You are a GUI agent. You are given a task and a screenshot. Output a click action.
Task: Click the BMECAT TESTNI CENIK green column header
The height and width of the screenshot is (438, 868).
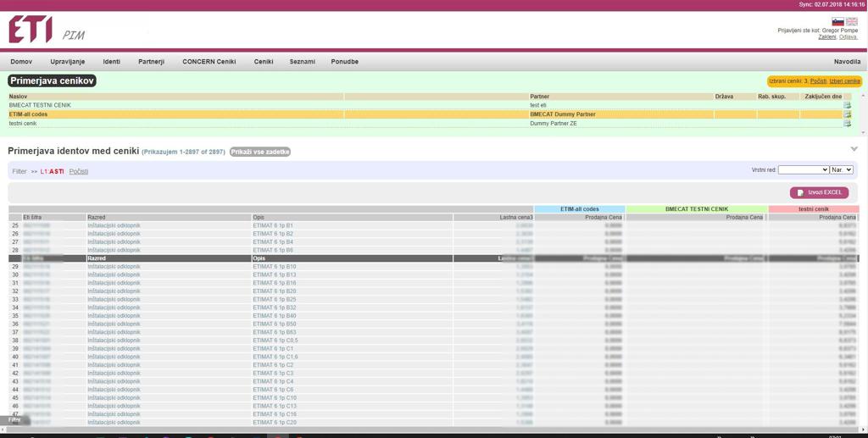click(697, 209)
